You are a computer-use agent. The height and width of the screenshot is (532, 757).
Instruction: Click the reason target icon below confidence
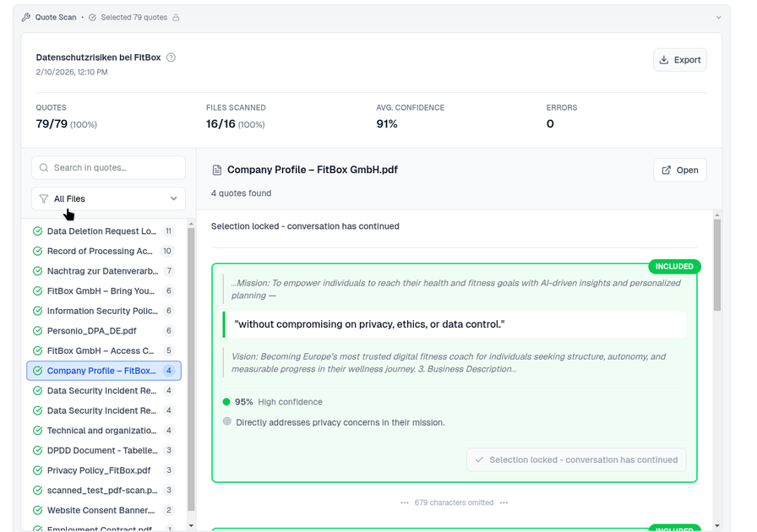[x=226, y=421]
